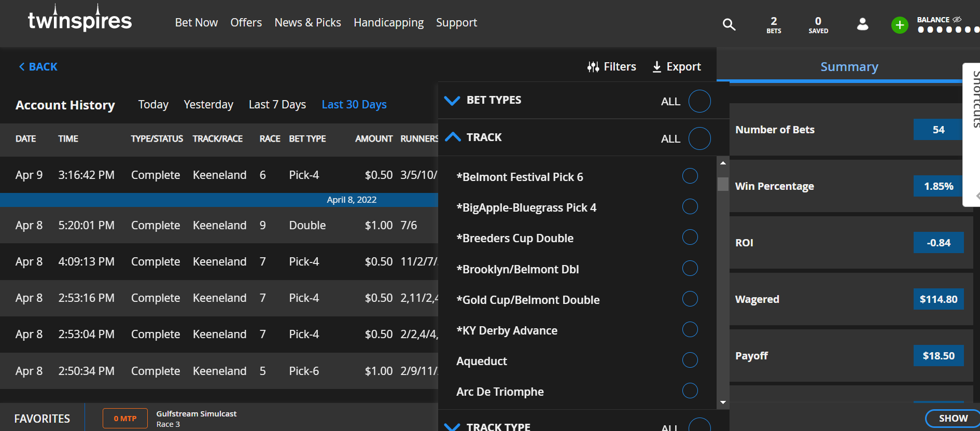
Task: Select the ALL bet types radio circle
Action: [699, 101]
